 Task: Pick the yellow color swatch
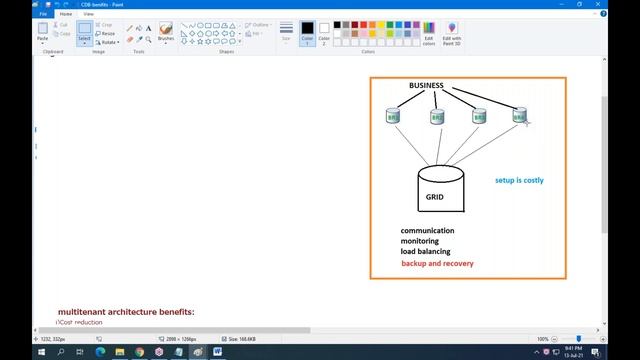point(381,25)
